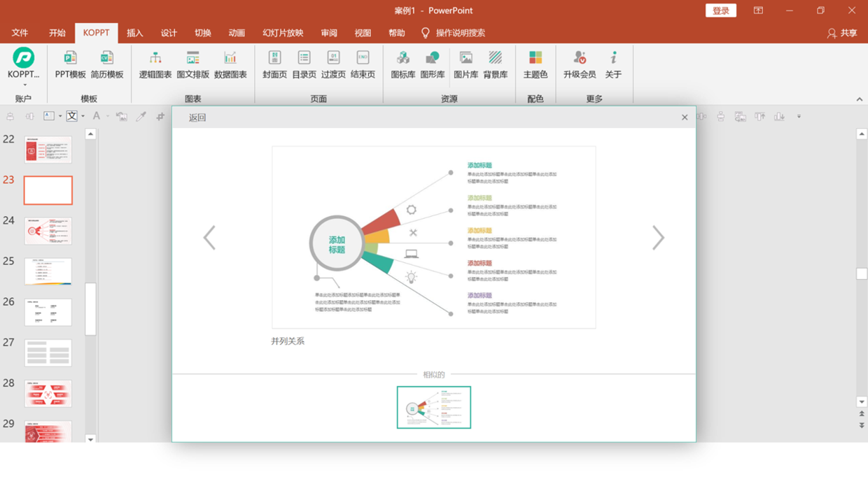Screen dimensions: 868x477
Task: Open 主题色 theme colors palette
Action: click(535, 65)
